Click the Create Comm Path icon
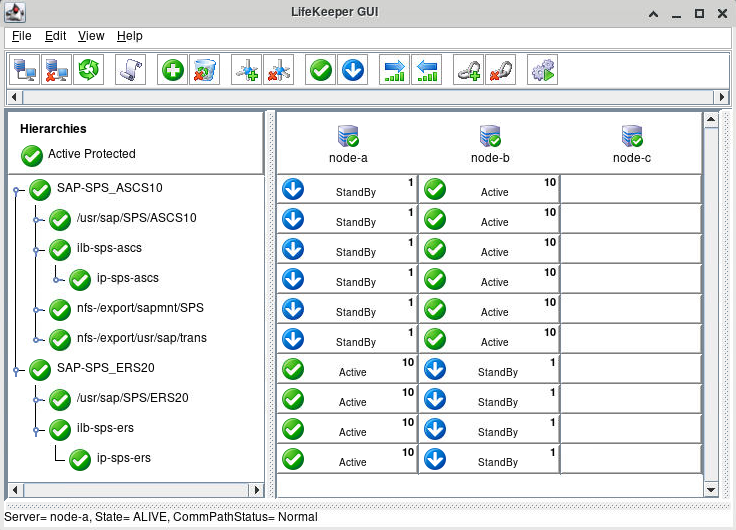736x530 pixels. (x=246, y=70)
